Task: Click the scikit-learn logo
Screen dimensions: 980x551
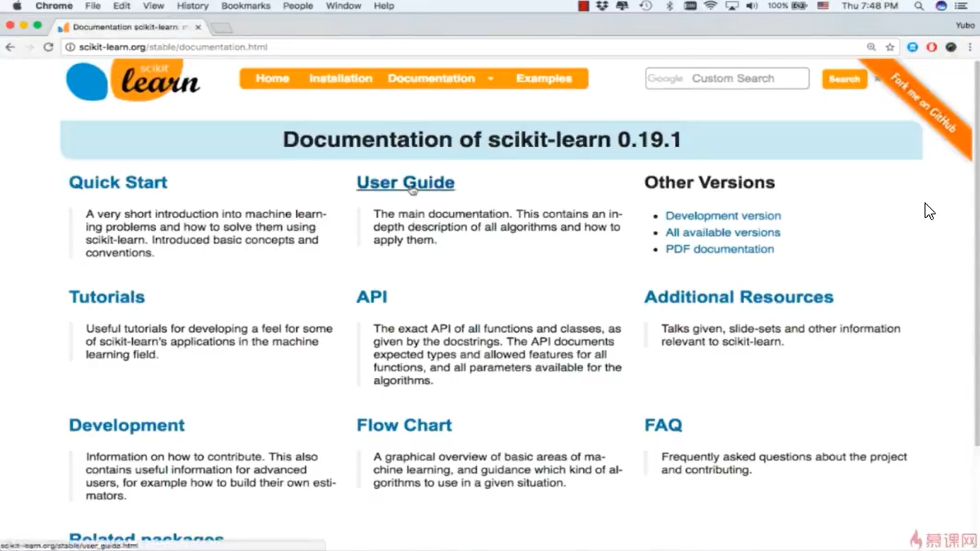Action: (133, 80)
